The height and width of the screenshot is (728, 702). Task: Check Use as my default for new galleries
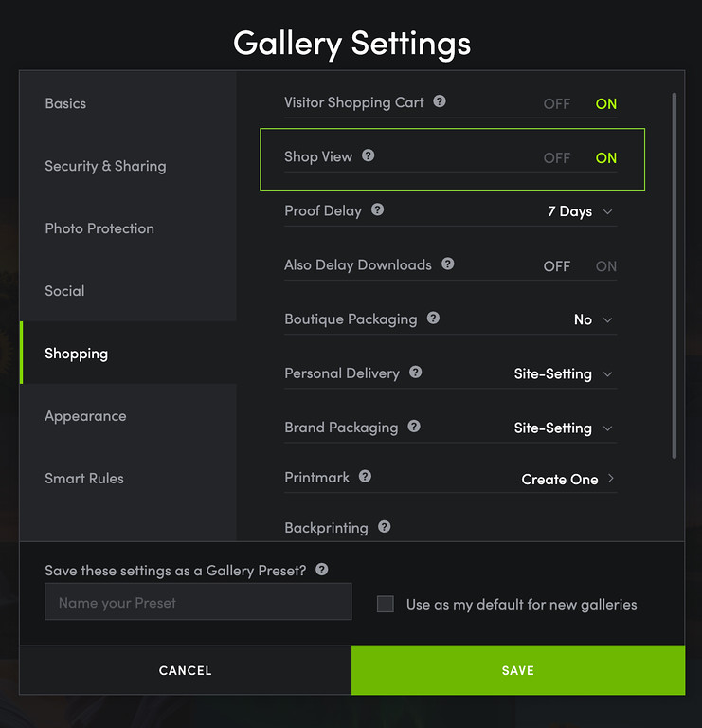386,604
